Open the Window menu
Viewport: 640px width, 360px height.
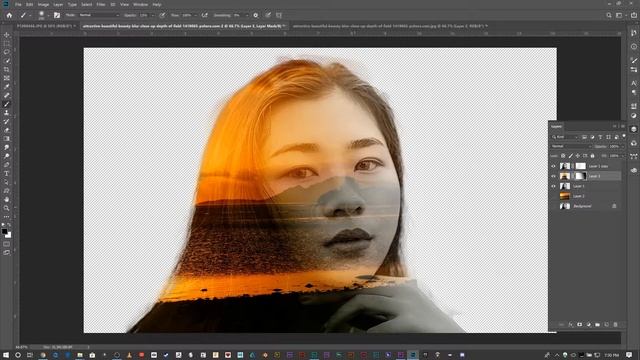click(140, 4)
